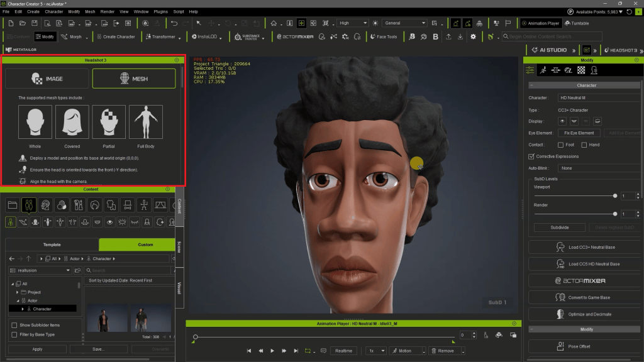
Task: Click the Subdivide button
Action: click(x=559, y=228)
